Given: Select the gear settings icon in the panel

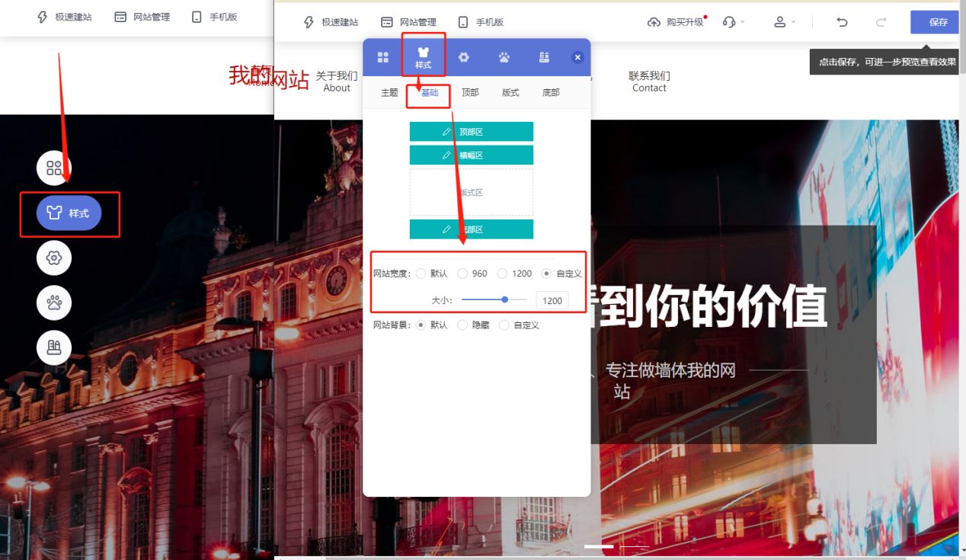Looking at the screenshot, I should point(464,56).
